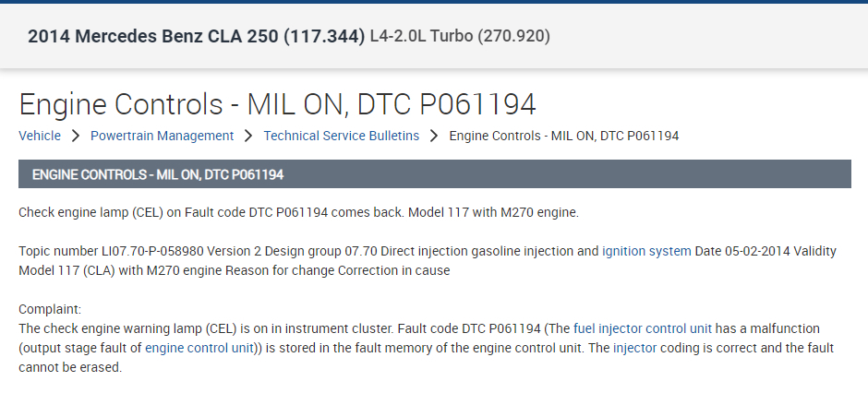Screen dimensions: 868x393
Task: Click the "Complaint:" label
Action: 50,309
